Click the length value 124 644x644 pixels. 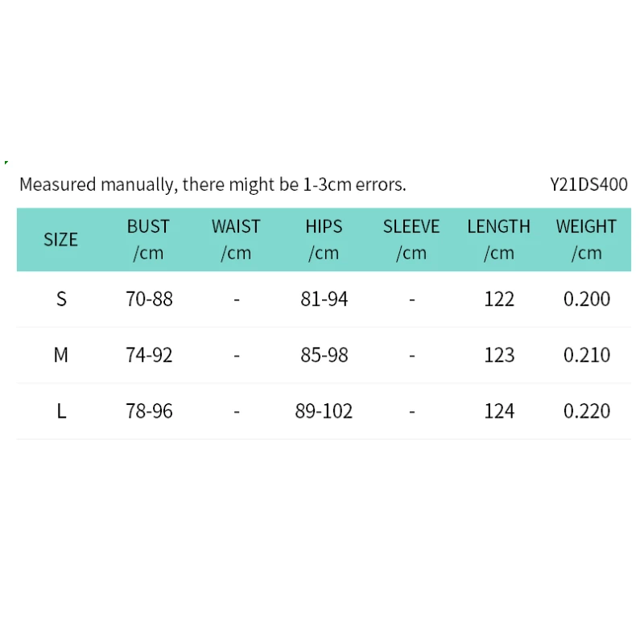pyautogui.click(x=499, y=411)
